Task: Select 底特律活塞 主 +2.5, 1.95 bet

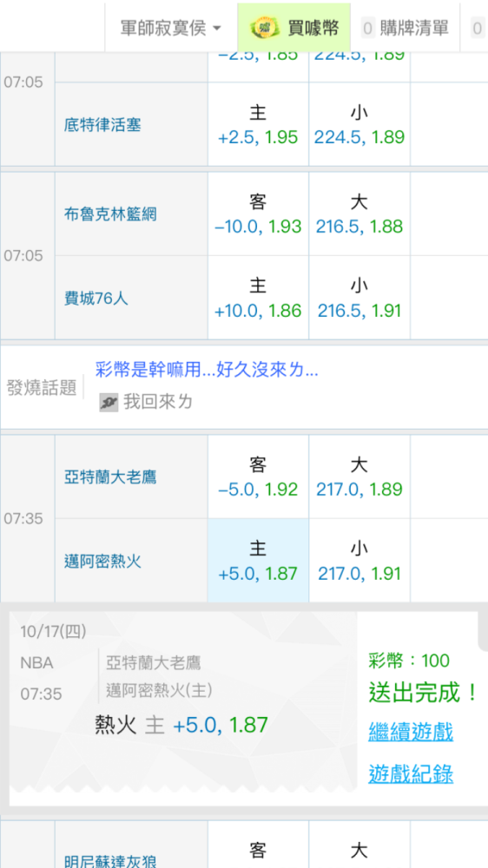Action: point(258,124)
